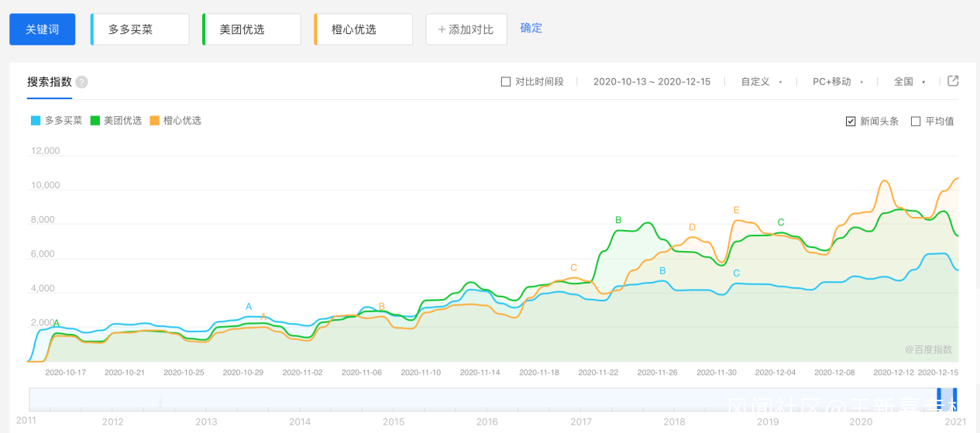Select the 搜索指数 tab
This screenshot has width=980, height=433.
pyautogui.click(x=50, y=82)
